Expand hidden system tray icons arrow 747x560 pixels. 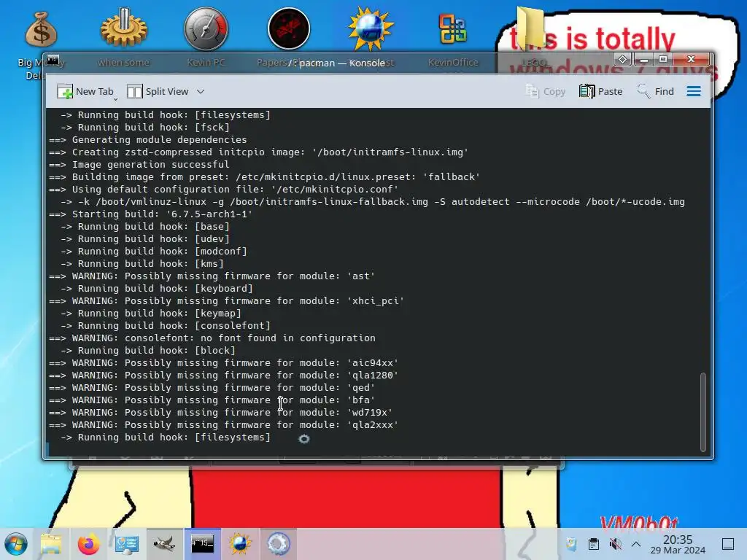click(x=636, y=544)
